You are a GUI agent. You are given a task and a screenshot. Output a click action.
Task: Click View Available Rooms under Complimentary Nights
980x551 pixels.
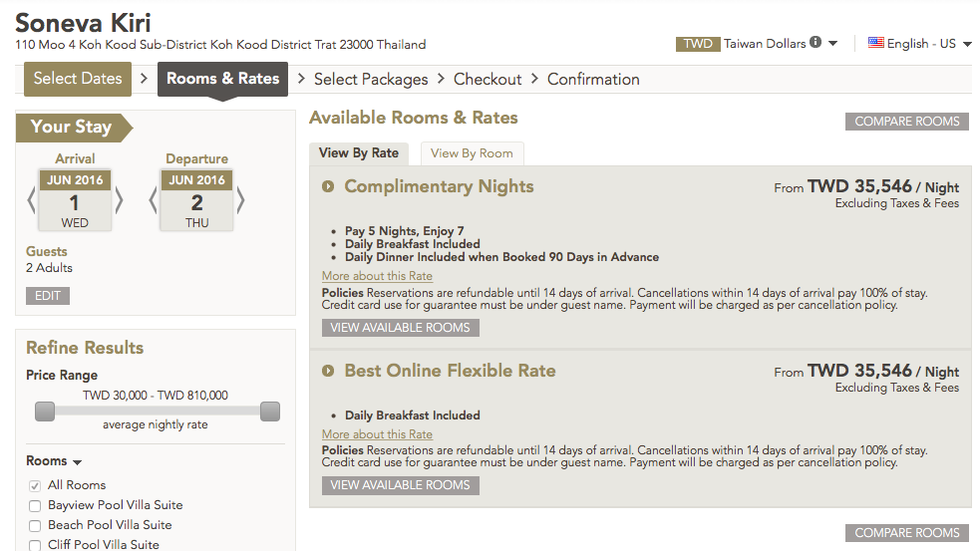tap(400, 328)
